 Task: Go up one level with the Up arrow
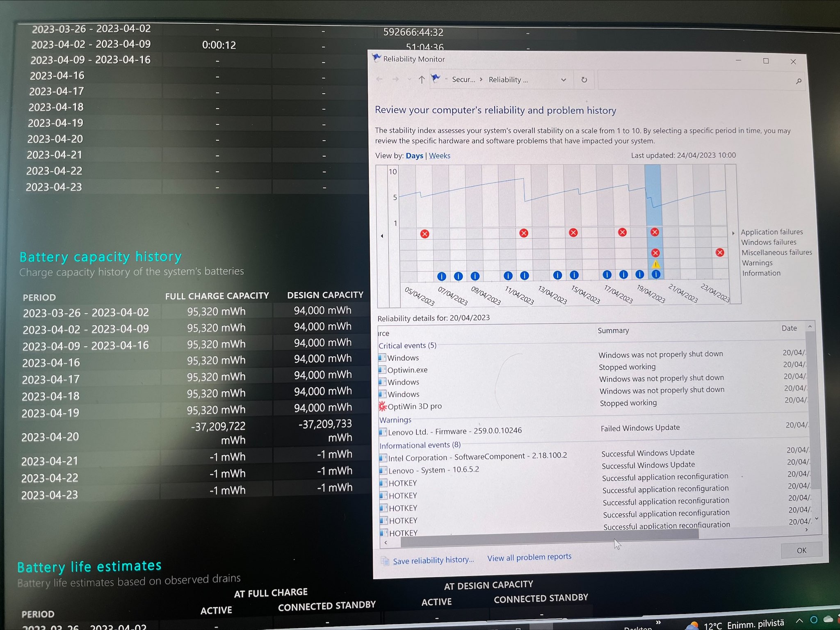coord(421,80)
